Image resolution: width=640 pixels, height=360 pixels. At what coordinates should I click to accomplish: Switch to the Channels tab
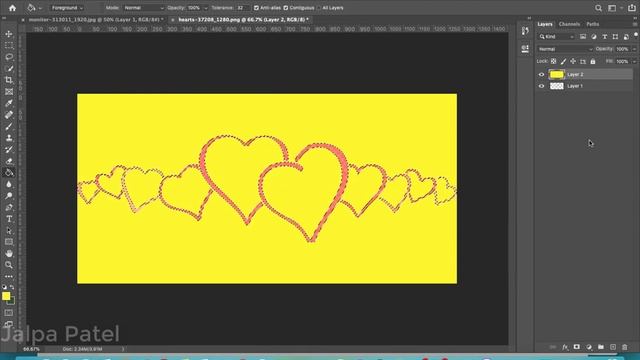coord(569,24)
